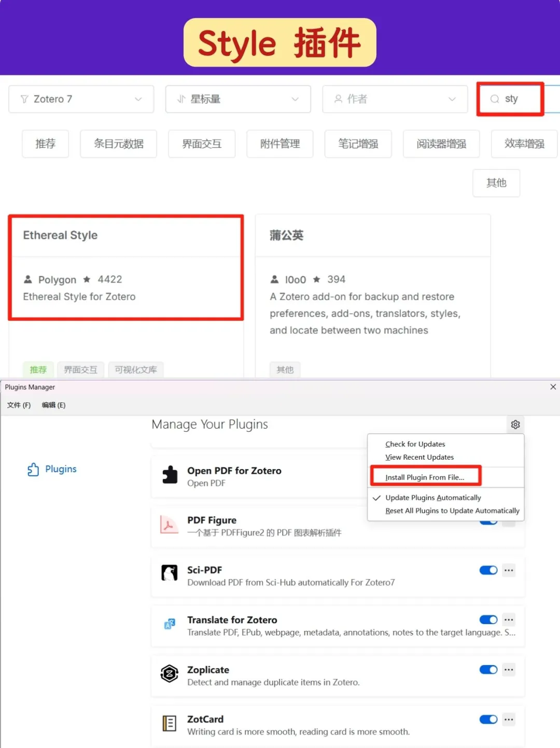Image resolution: width=560 pixels, height=748 pixels.
Task: Open the 星标量 sorting dropdown
Action: [237, 99]
